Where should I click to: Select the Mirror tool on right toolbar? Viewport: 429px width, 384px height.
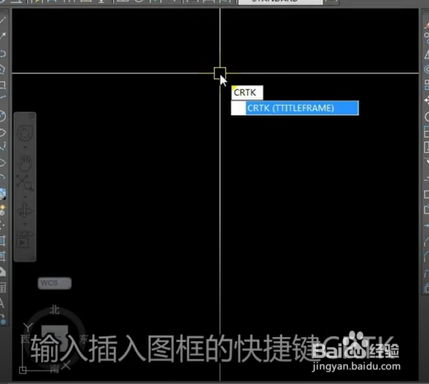[426, 54]
